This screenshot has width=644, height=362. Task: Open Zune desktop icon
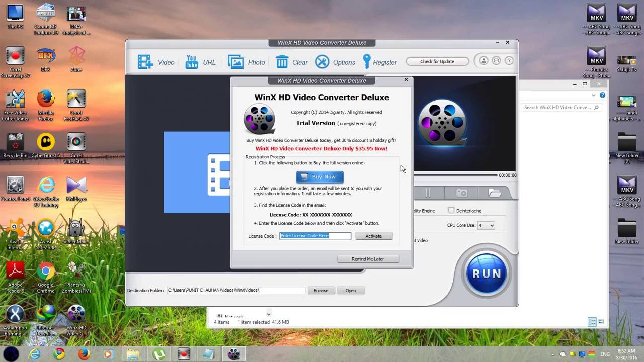(x=76, y=60)
